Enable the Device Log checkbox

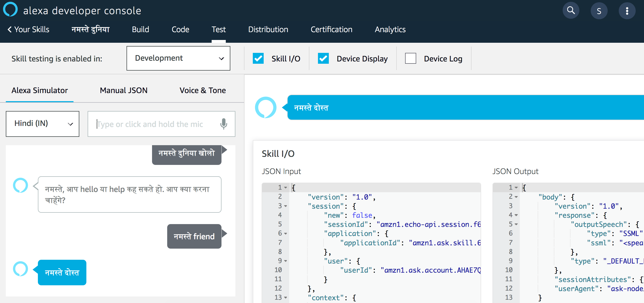pyautogui.click(x=410, y=58)
